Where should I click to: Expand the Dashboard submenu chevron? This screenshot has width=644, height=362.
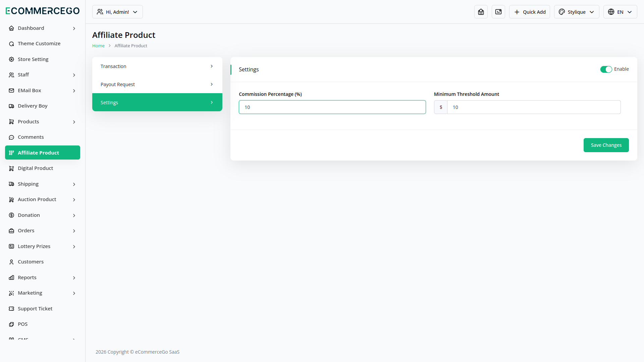click(x=74, y=28)
